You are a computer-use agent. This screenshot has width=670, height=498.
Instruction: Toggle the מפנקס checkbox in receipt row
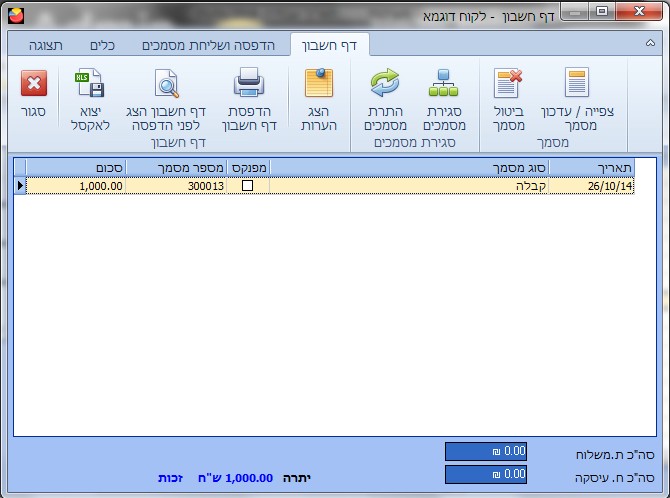coord(247,185)
